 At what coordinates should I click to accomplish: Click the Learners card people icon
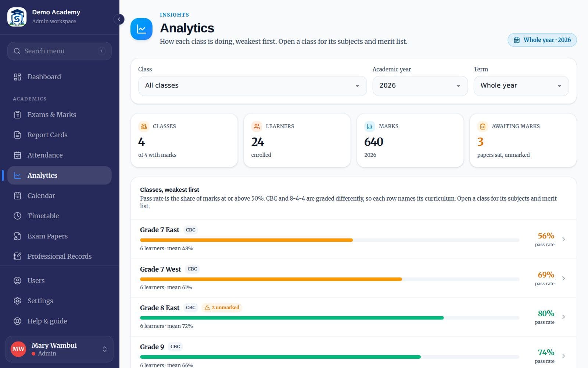pyautogui.click(x=257, y=126)
